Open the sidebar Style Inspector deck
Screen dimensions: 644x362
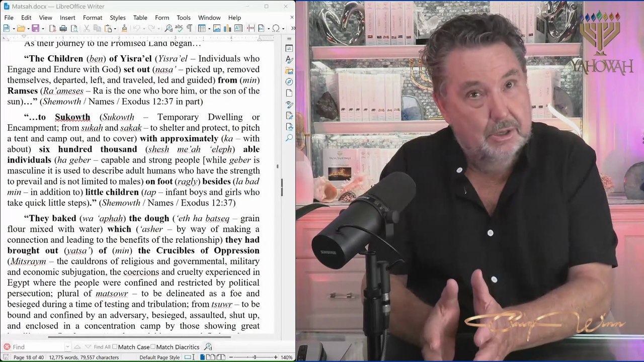289,105
